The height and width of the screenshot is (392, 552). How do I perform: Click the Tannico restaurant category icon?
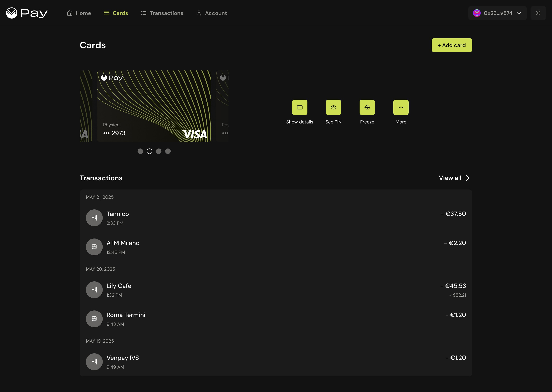tap(94, 218)
